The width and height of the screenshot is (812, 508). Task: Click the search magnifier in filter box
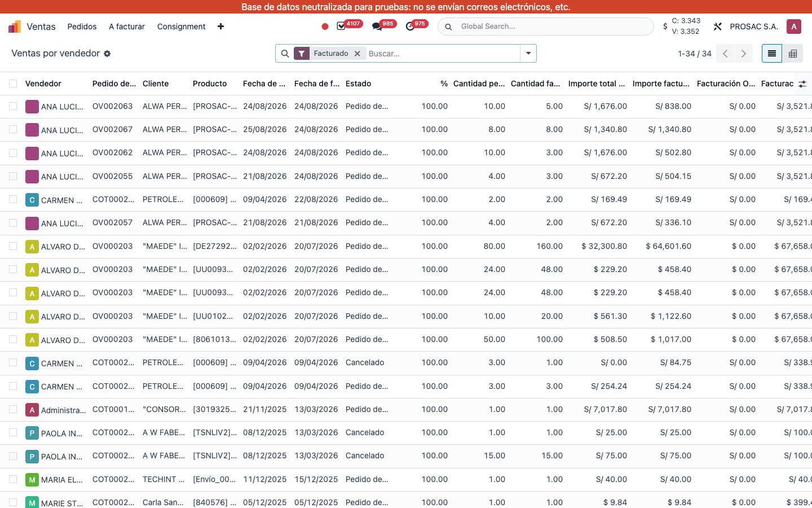pyautogui.click(x=285, y=54)
